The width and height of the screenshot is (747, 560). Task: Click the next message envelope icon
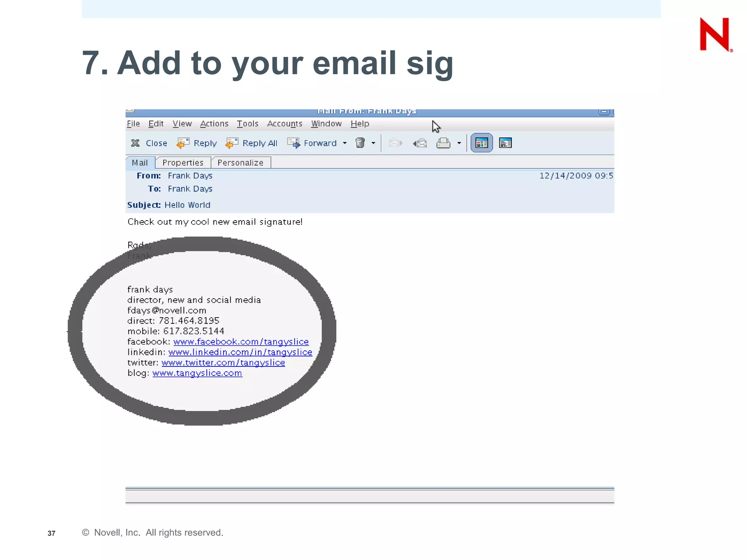coord(395,143)
